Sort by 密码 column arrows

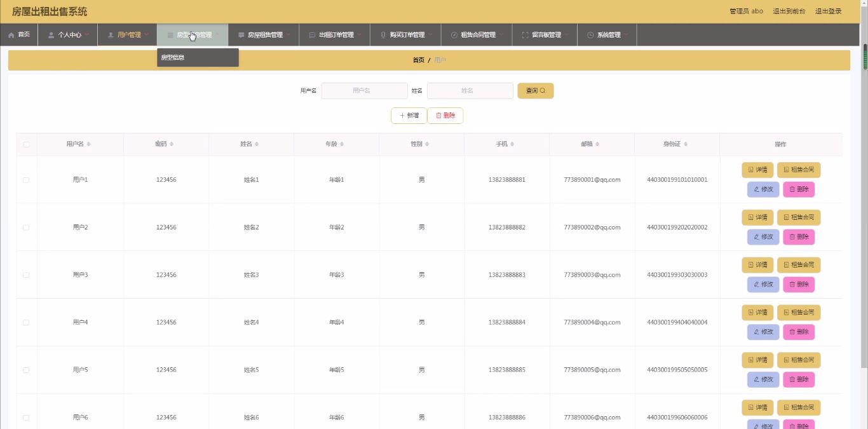[x=172, y=144]
